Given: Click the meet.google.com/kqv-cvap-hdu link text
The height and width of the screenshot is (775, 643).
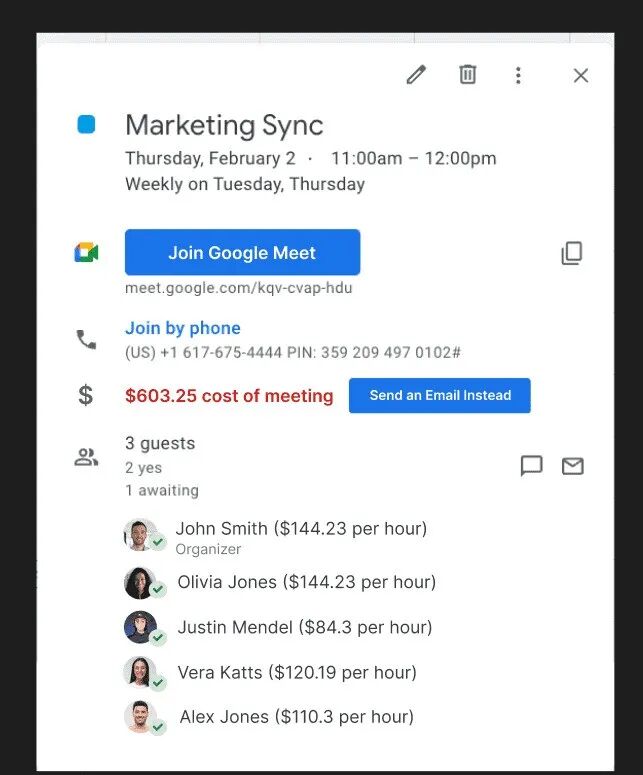Looking at the screenshot, I should (x=239, y=288).
